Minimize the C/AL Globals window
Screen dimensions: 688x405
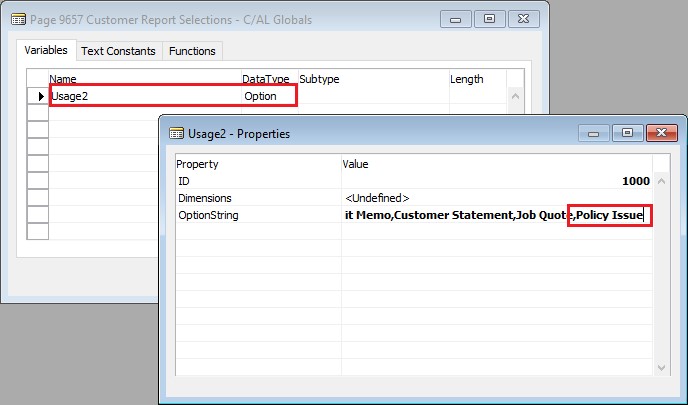[x=454, y=18]
